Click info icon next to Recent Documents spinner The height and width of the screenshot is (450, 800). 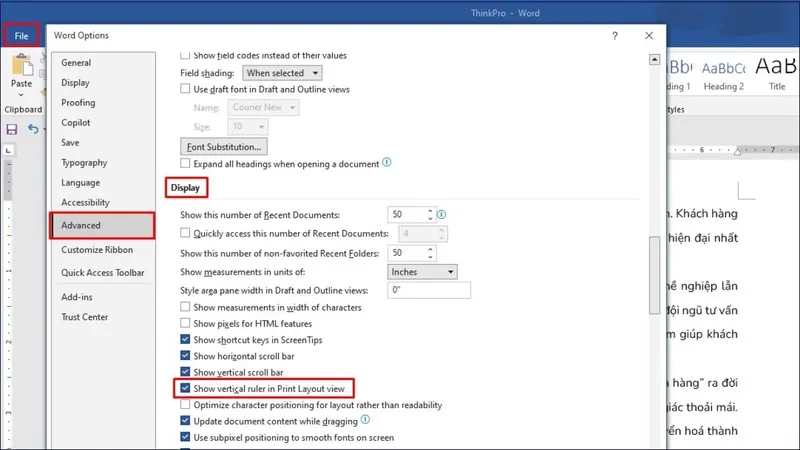pyautogui.click(x=441, y=215)
